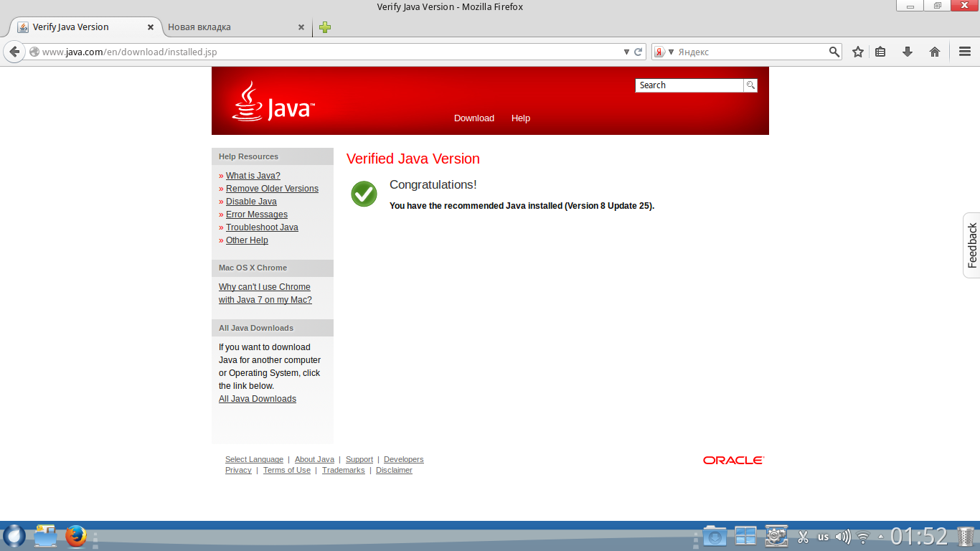This screenshot has height=551, width=980.
Task: Open the Support footer link
Action: pos(359,460)
